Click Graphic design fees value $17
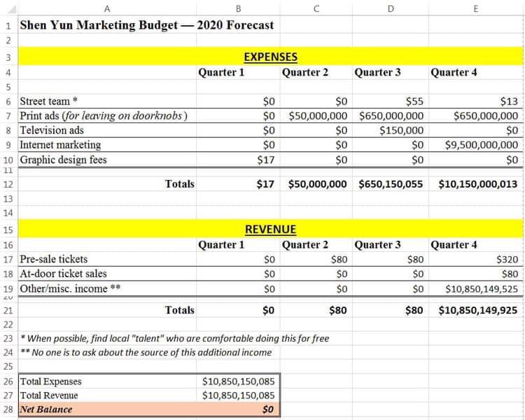 (x=266, y=160)
